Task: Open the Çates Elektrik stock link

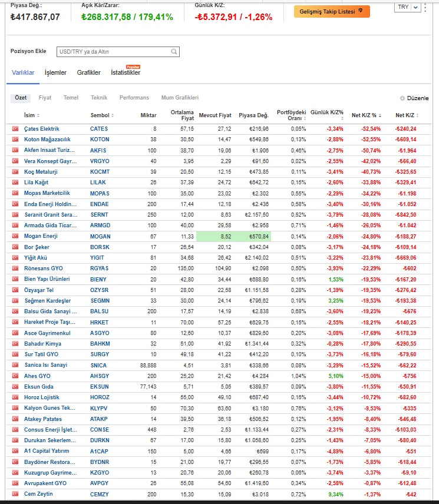Action: pos(42,128)
